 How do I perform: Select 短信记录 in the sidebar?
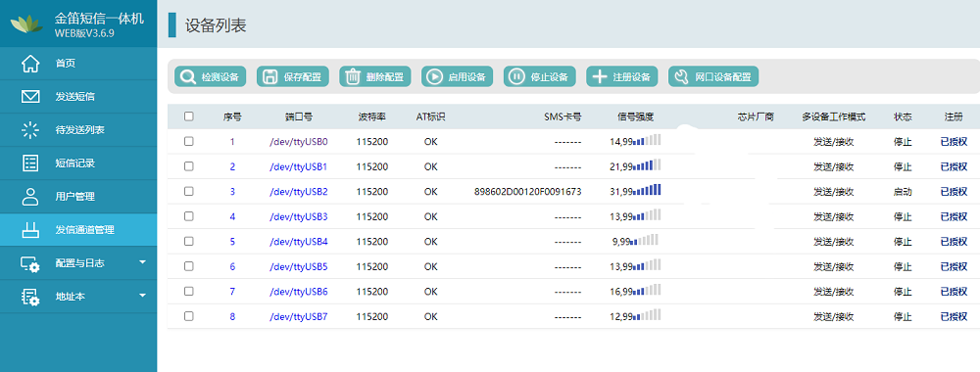point(78,163)
